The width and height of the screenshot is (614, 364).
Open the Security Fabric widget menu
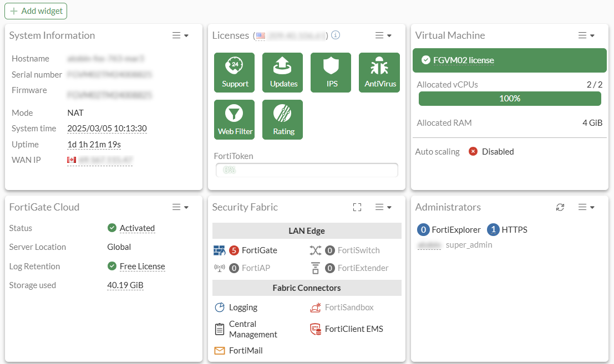click(x=383, y=207)
